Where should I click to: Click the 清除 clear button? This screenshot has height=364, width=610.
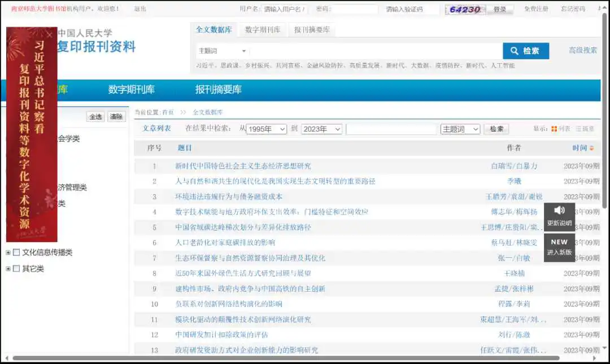pos(116,117)
